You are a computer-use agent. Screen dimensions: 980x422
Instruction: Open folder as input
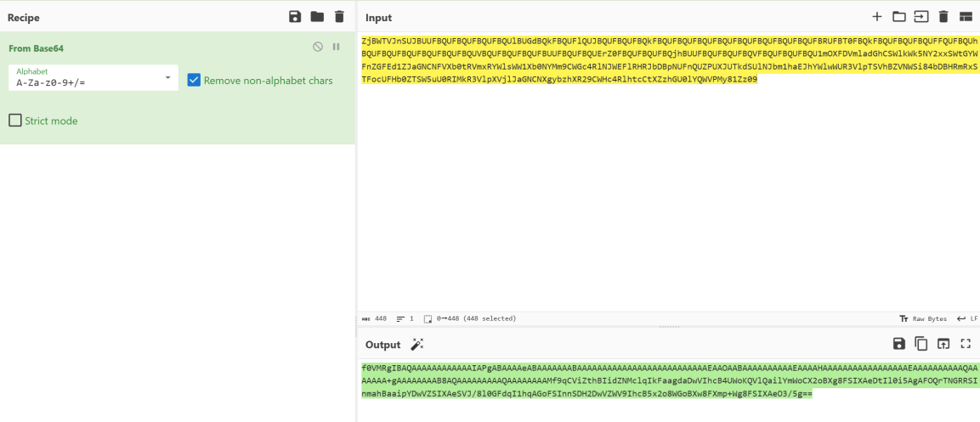tap(899, 17)
